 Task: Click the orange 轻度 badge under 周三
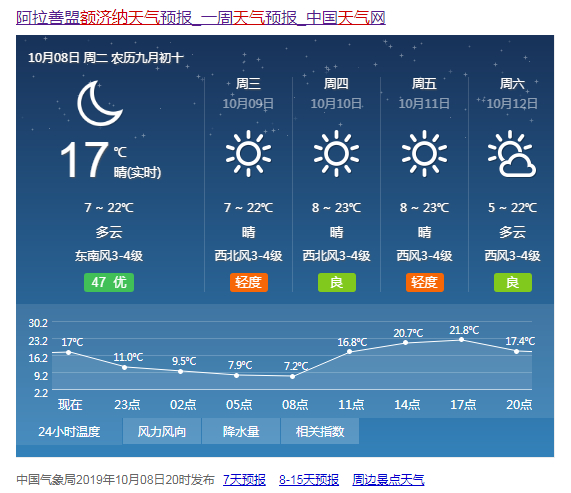(249, 282)
